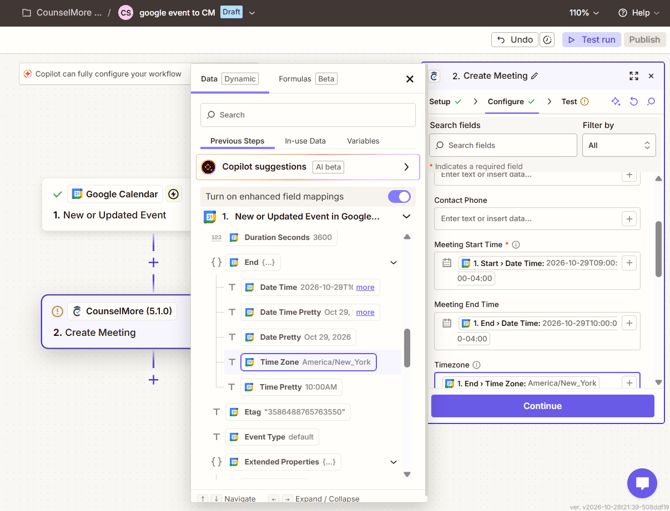Click the Google Calendar node on canvas
This screenshot has height=511, width=670.
pyautogui.click(x=116, y=205)
